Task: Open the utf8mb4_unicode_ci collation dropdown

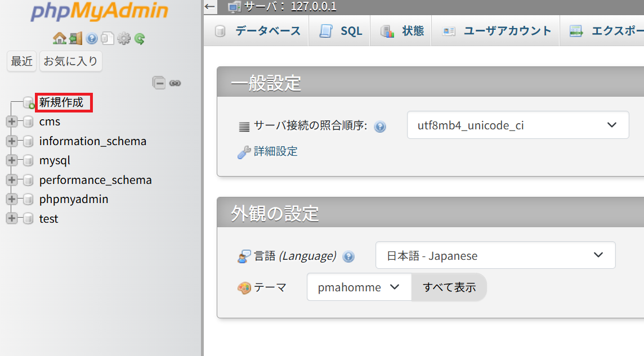Action: coord(518,125)
